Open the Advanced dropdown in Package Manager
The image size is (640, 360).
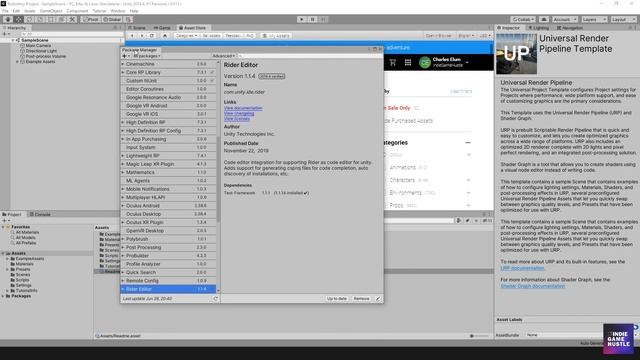223,56
